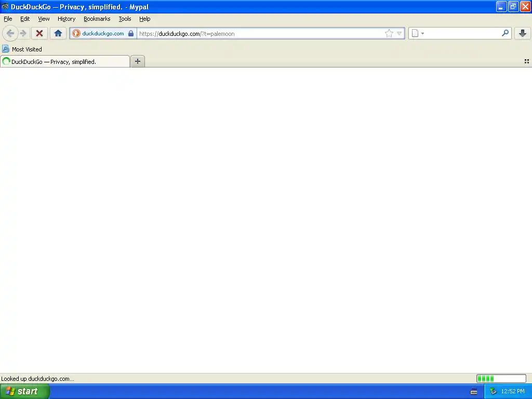This screenshot has height=399, width=532.
Task: Click the DuckDuckGo site identity icon
Action: point(76,33)
